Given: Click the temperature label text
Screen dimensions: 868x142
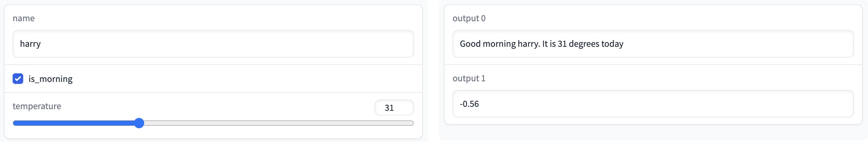Looking at the screenshot, I should point(37,106).
